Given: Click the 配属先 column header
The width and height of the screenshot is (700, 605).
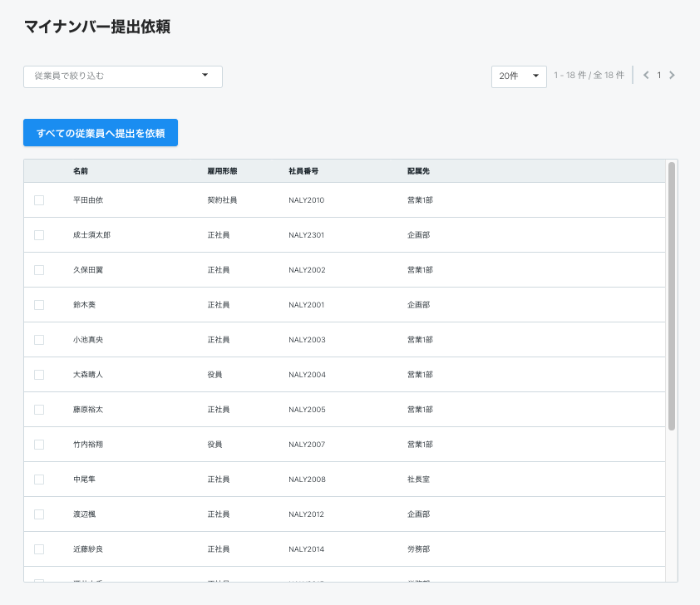Looking at the screenshot, I should pyautogui.click(x=418, y=171).
